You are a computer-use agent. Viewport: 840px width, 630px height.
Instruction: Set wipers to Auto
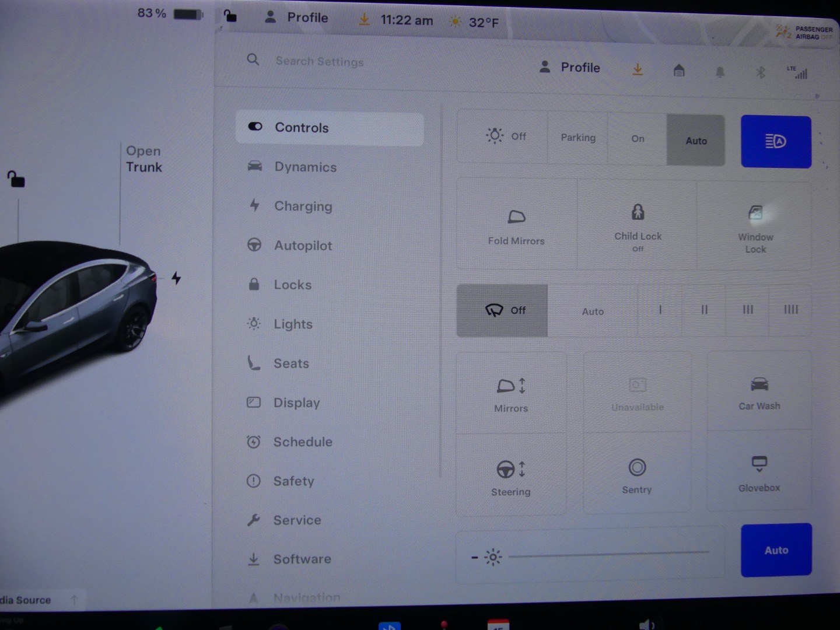[x=593, y=311]
